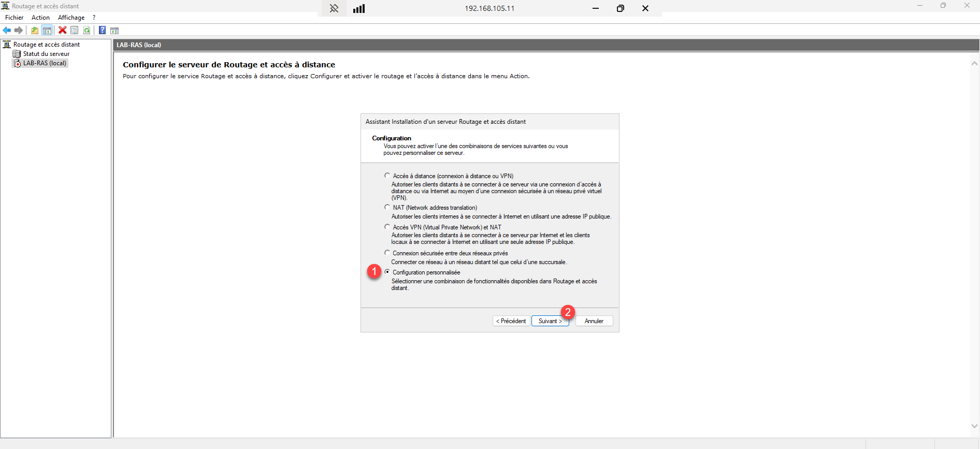980x449 pixels.
Task: Select NAT (Network address translation) option
Action: pos(387,207)
